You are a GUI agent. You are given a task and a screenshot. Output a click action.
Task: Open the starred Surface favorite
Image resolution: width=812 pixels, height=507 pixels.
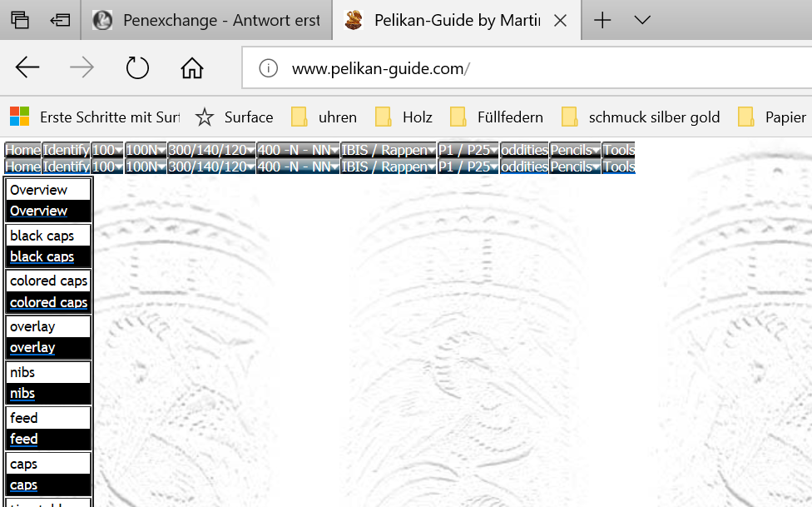(234, 117)
